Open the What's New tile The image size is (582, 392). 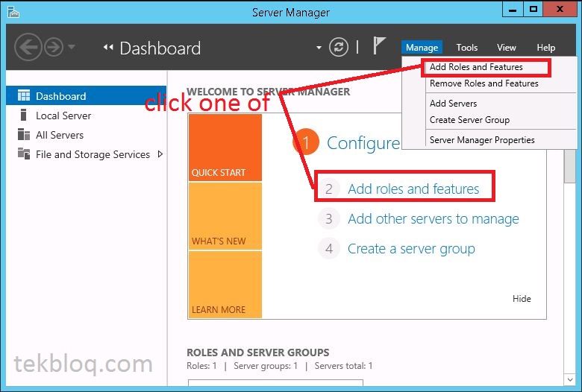225,216
